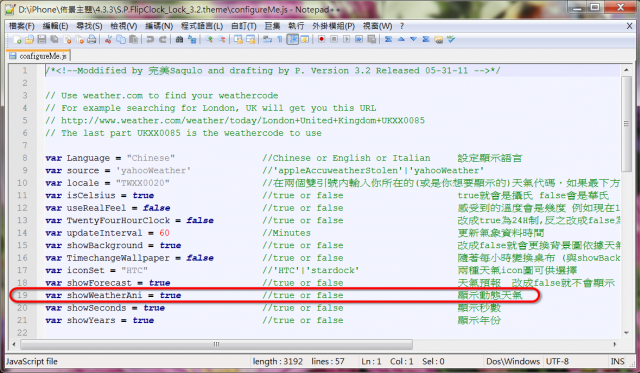The image size is (640, 373).
Task: Toggle word wrap in the toolbar
Action: (x=267, y=40)
